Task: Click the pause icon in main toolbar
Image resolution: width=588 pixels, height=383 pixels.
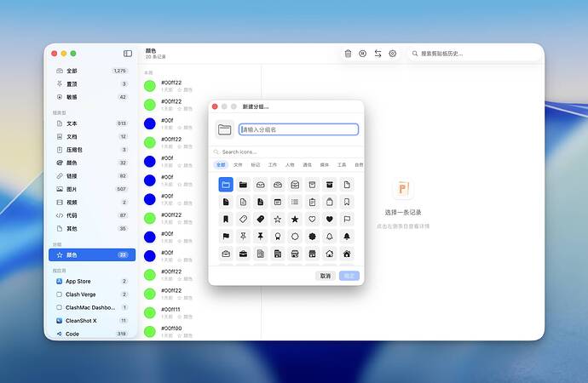Action: [363, 54]
